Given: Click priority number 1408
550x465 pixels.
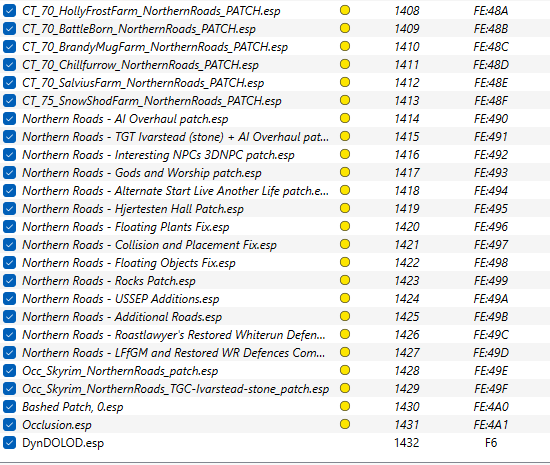Looking at the screenshot, I should (407, 11).
